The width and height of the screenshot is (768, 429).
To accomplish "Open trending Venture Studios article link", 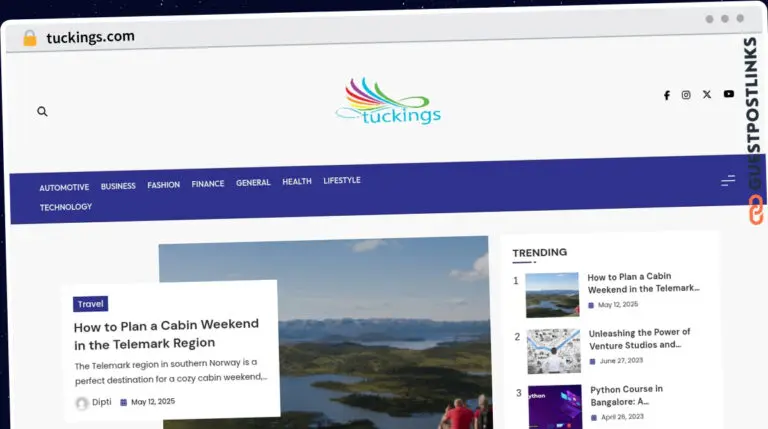I will point(638,338).
